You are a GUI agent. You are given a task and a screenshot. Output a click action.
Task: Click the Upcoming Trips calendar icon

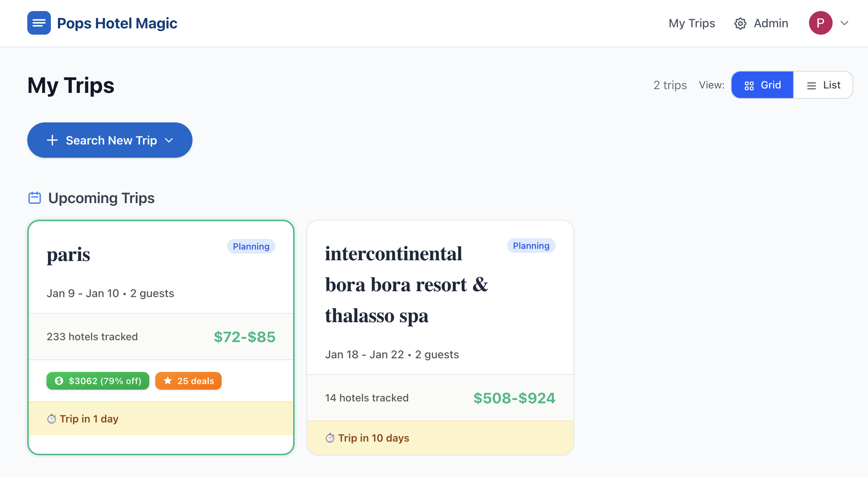tap(34, 198)
